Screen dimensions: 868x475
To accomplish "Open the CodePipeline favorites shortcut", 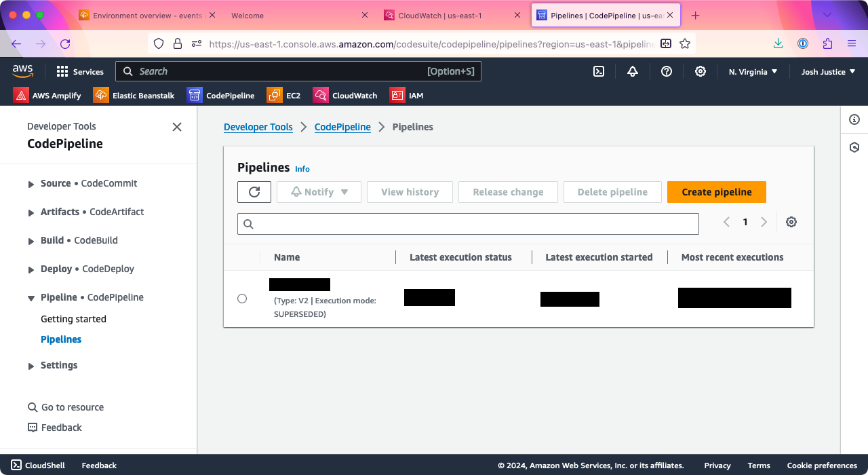I will pyautogui.click(x=221, y=96).
